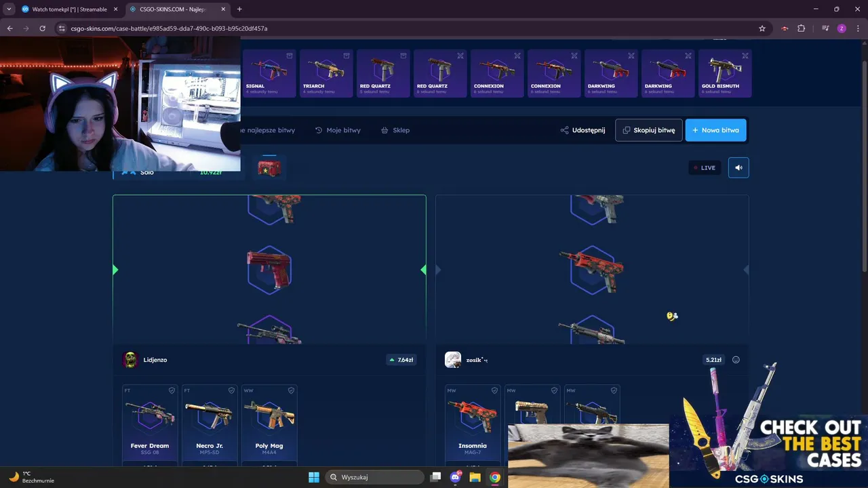Click the Insomnia MAG-7 skin card
Screen dimensions: 868x488
coord(473,426)
